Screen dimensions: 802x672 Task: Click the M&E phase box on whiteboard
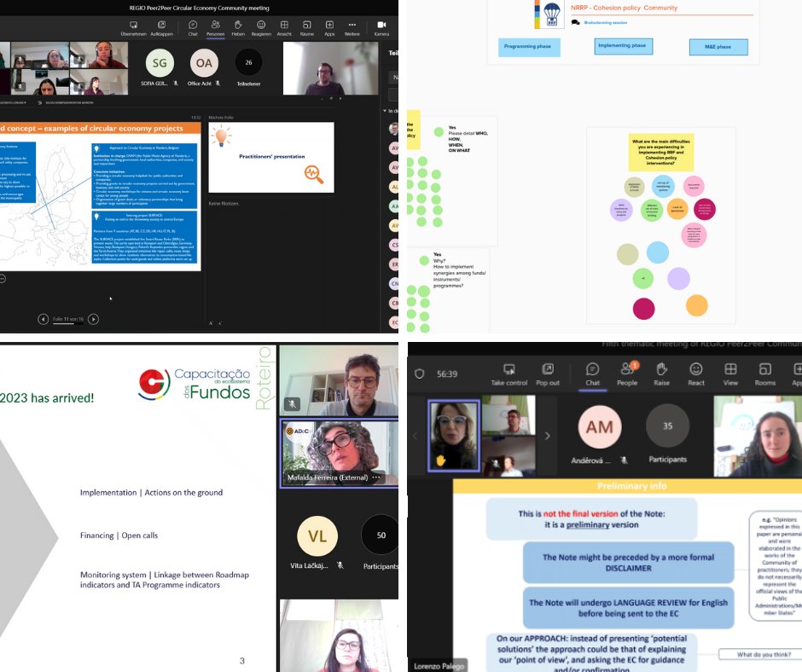pyautogui.click(x=718, y=47)
